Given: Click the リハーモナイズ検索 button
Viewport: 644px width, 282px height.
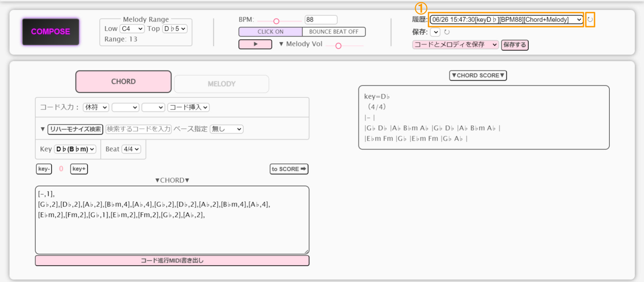Looking at the screenshot, I should (x=75, y=129).
